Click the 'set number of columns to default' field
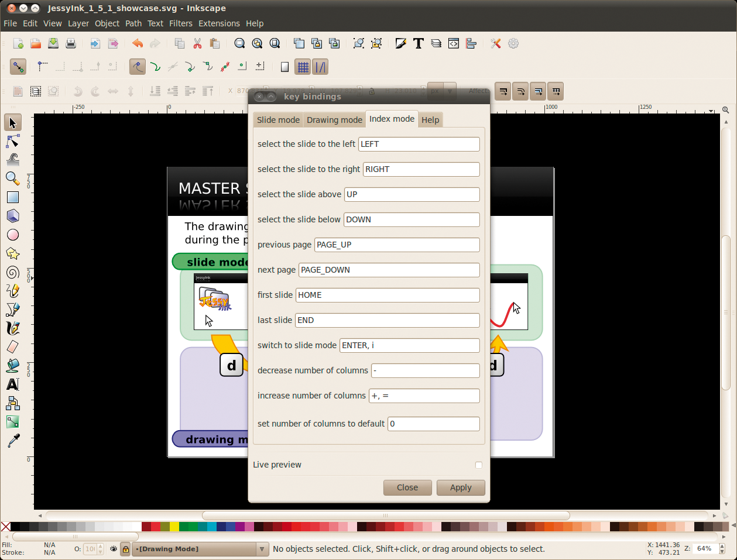737x560 pixels. point(434,424)
